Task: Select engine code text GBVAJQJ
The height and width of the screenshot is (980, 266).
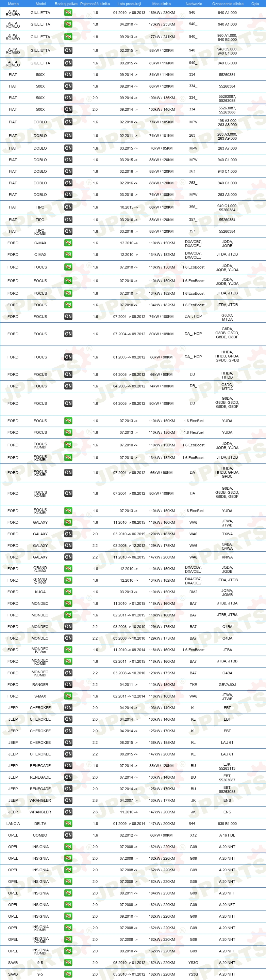Action: tap(227, 685)
